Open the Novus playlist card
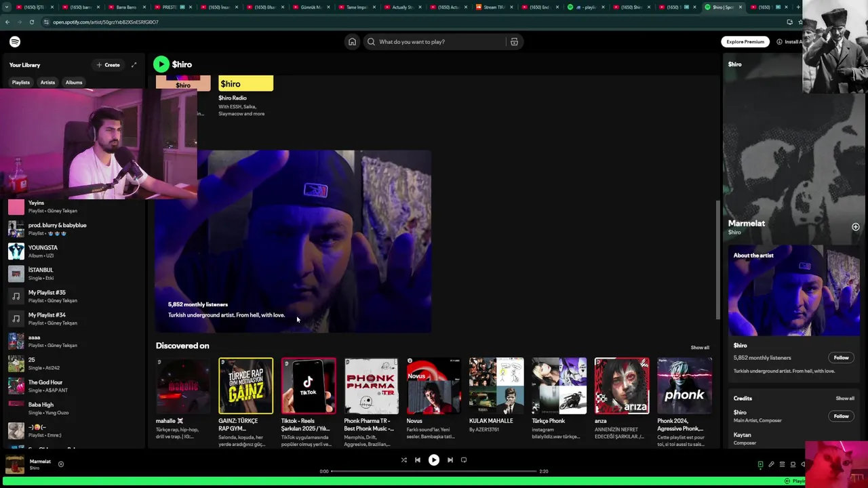This screenshot has height=488, width=868. (x=434, y=400)
